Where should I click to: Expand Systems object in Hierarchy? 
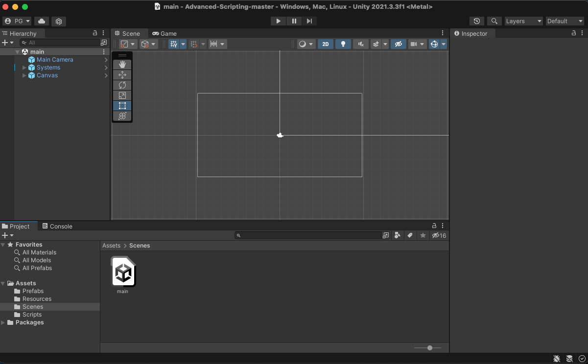(24, 68)
